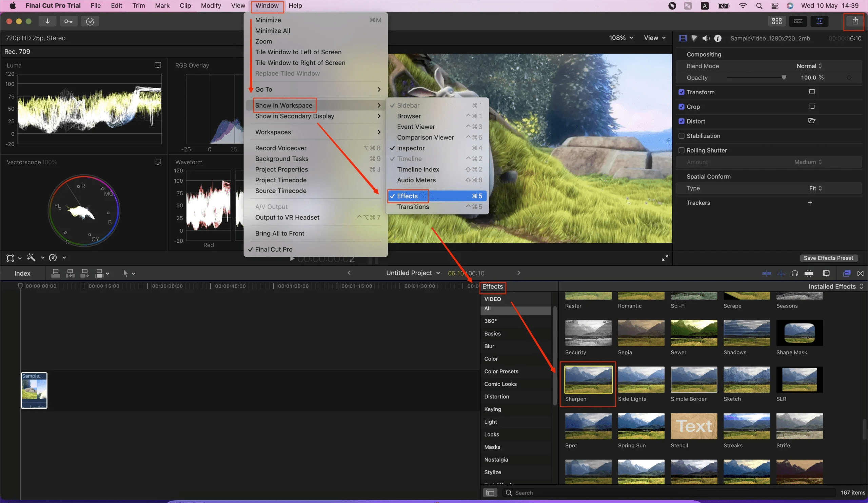Open the Blend Mode dropdown set to Normal
Image resolution: width=868 pixels, height=503 pixels.
809,66
